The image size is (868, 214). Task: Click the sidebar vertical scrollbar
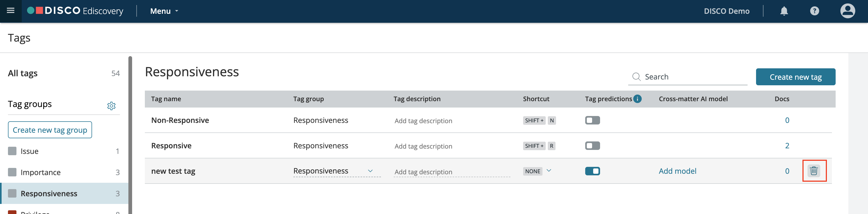(130, 135)
